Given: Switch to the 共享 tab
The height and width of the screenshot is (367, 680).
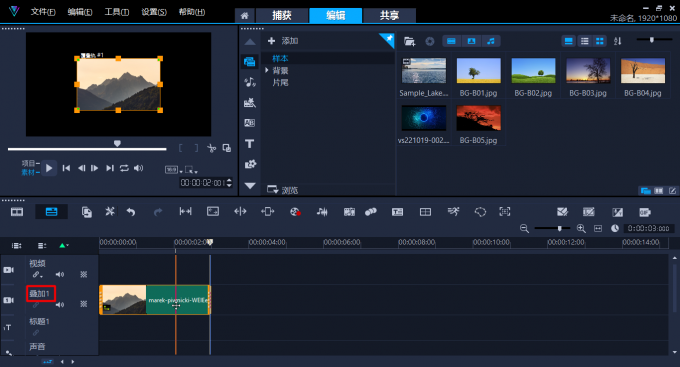Looking at the screenshot, I should [389, 16].
